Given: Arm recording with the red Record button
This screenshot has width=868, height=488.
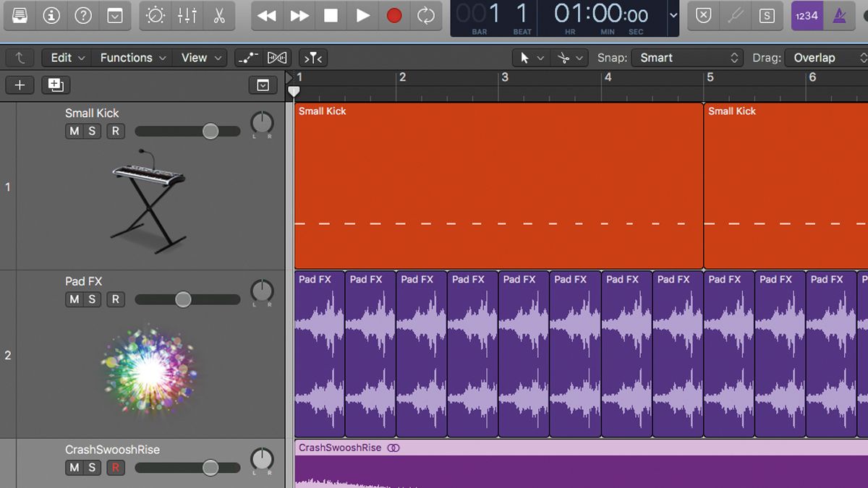Looking at the screenshot, I should click(x=393, y=14).
